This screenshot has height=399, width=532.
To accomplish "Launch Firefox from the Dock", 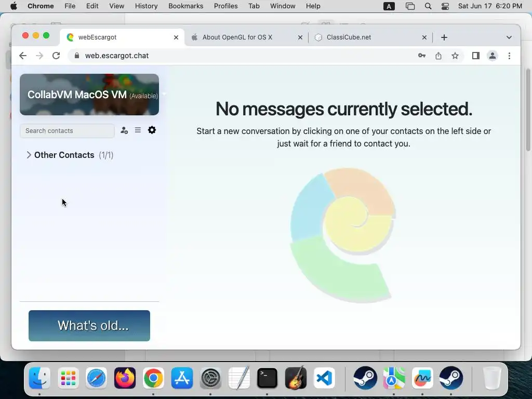I will point(125,378).
